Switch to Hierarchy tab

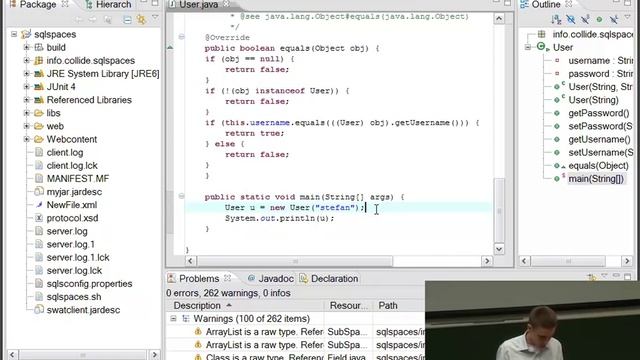pos(108,4)
